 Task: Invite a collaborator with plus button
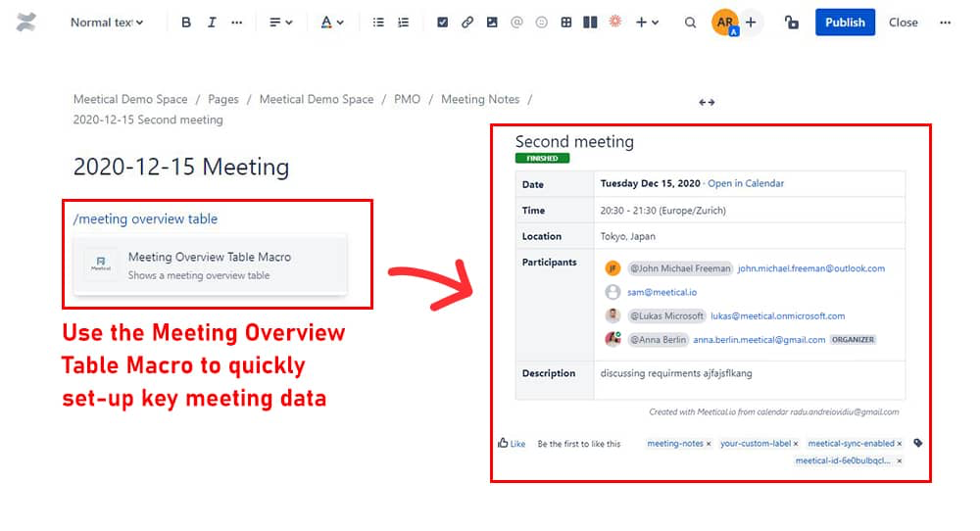click(x=751, y=23)
